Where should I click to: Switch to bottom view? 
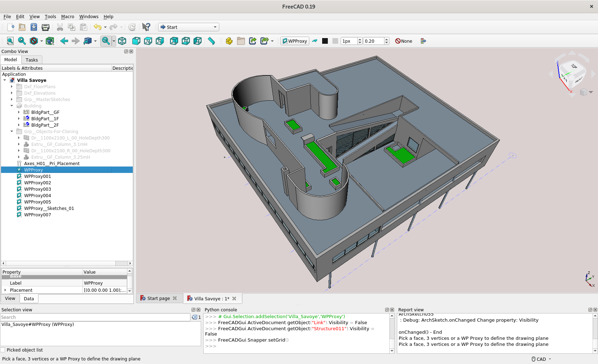pos(186,41)
